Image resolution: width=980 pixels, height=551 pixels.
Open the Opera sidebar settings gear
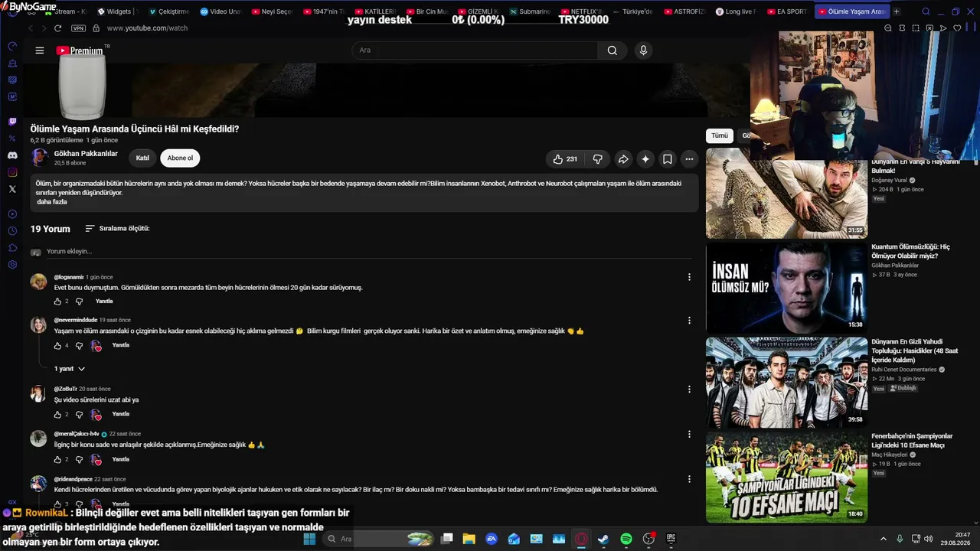tap(12, 265)
